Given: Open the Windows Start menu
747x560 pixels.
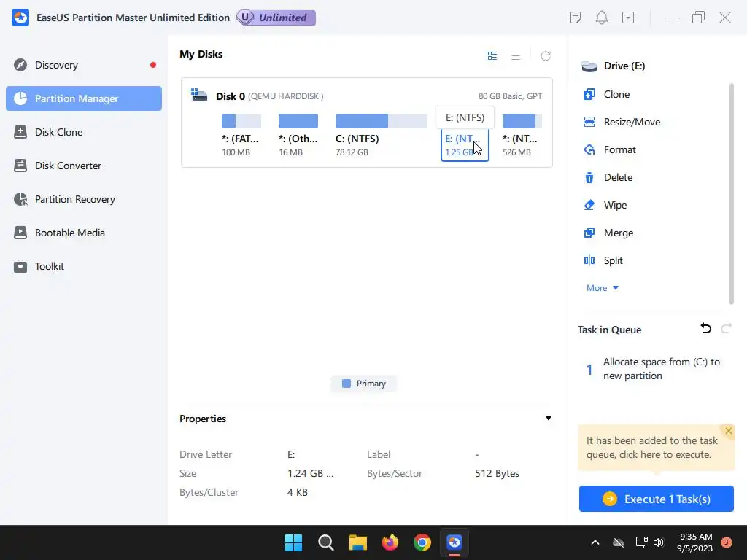Looking at the screenshot, I should (293, 542).
